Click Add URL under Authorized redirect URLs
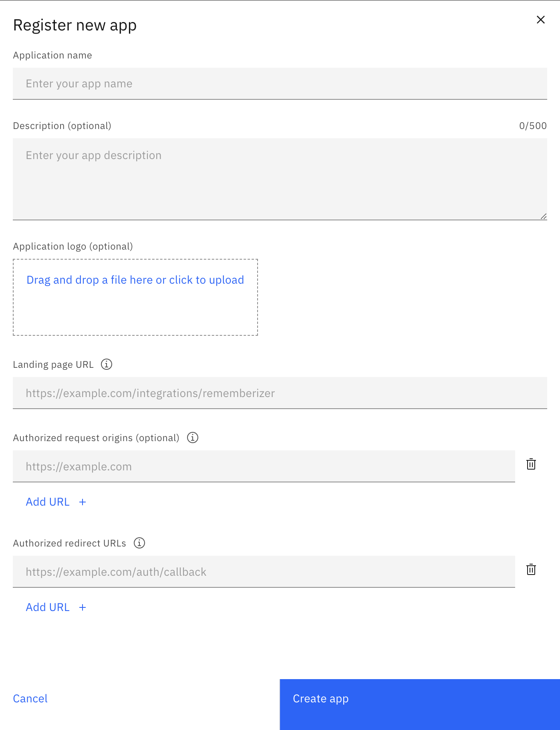560x730 pixels. point(48,607)
